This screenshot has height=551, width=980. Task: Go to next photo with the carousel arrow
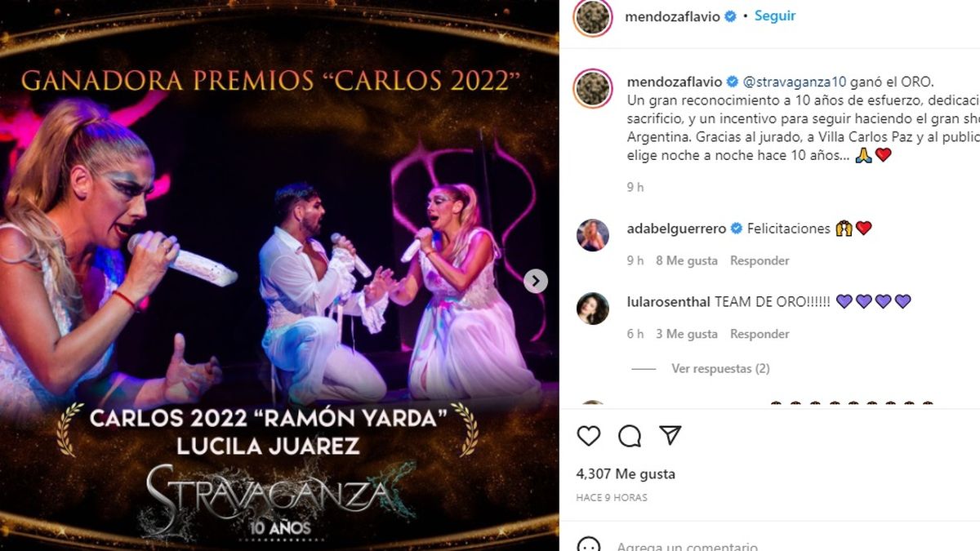536,281
